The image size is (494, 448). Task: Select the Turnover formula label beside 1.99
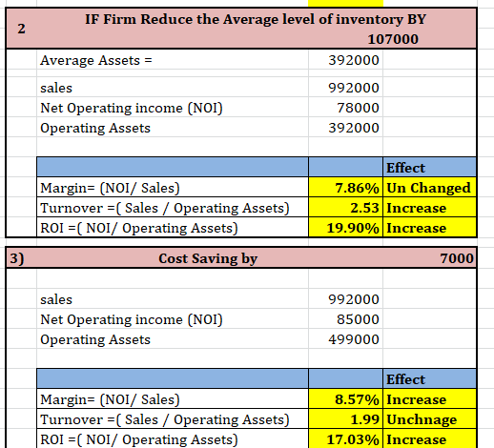pyautogui.click(x=173, y=419)
